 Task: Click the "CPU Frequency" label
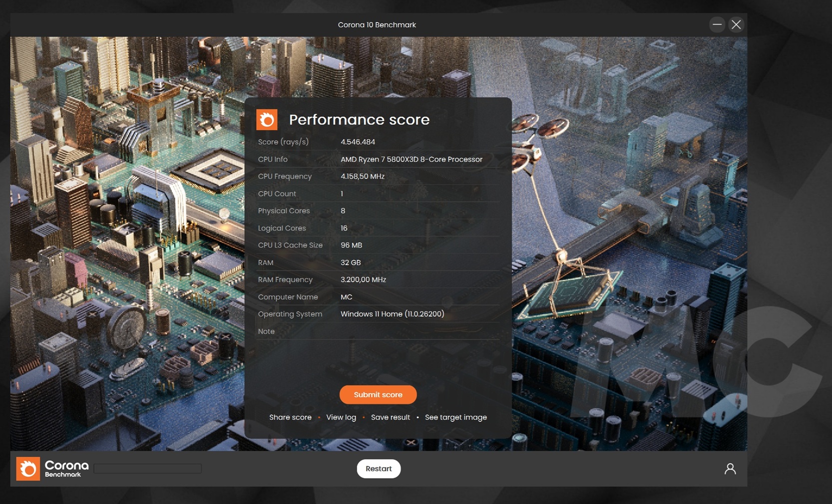tap(285, 176)
